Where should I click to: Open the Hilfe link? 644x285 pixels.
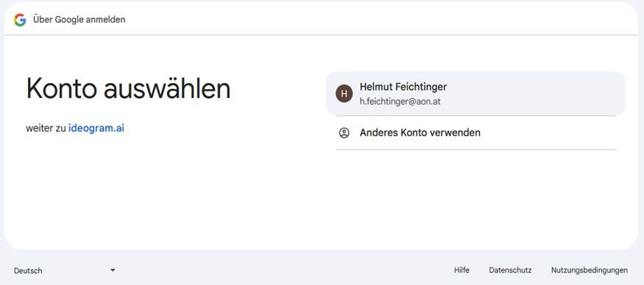point(461,270)
